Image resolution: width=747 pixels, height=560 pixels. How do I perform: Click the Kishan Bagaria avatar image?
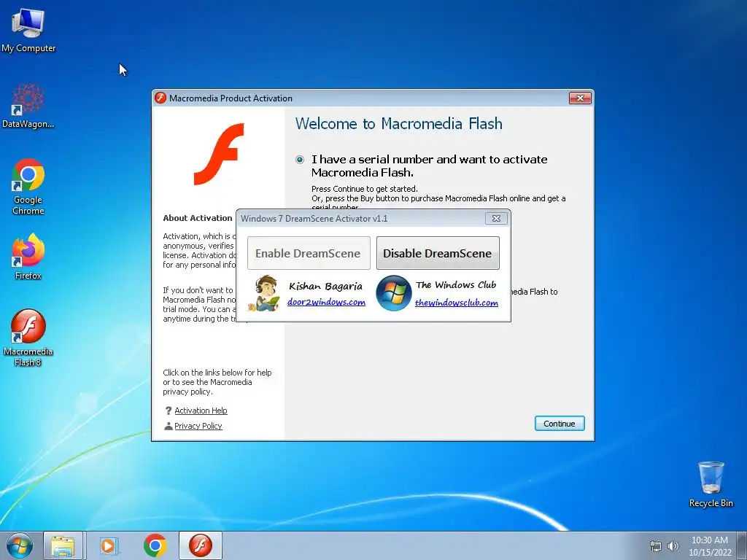[x=266, y=293]
